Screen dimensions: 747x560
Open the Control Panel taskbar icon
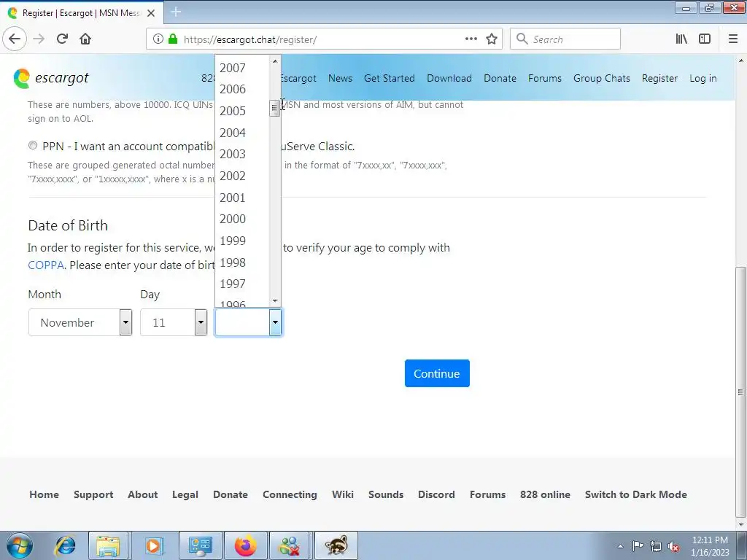point(200,545)
